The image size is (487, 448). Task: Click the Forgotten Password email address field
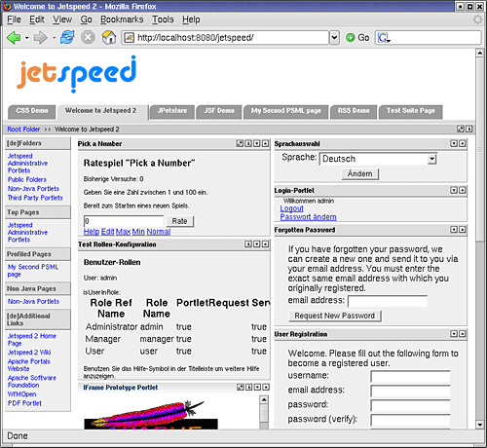pyautogui.click(x=388, y=301)
